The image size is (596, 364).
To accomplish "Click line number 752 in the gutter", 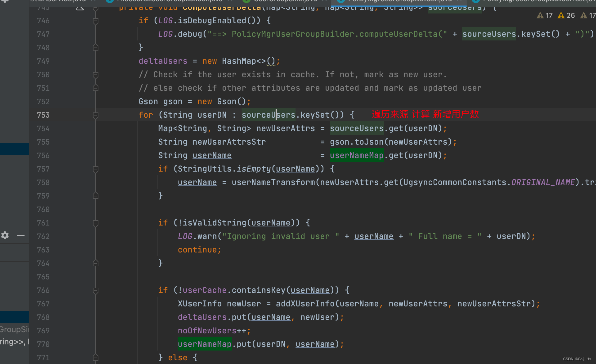I will [x=43, y=101].
